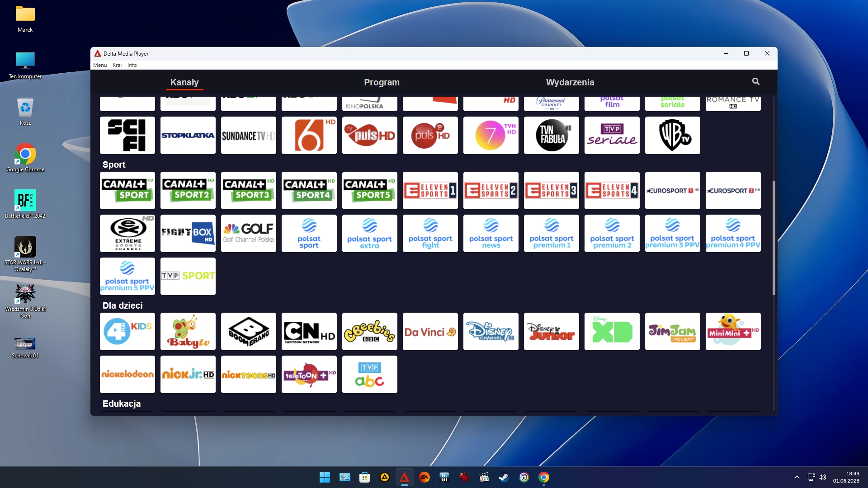Choose the Disney Channel HD tile
Image resolution: width=868 pixels, height=488 pixels.
pyautogui.click(x=491, y=332)
